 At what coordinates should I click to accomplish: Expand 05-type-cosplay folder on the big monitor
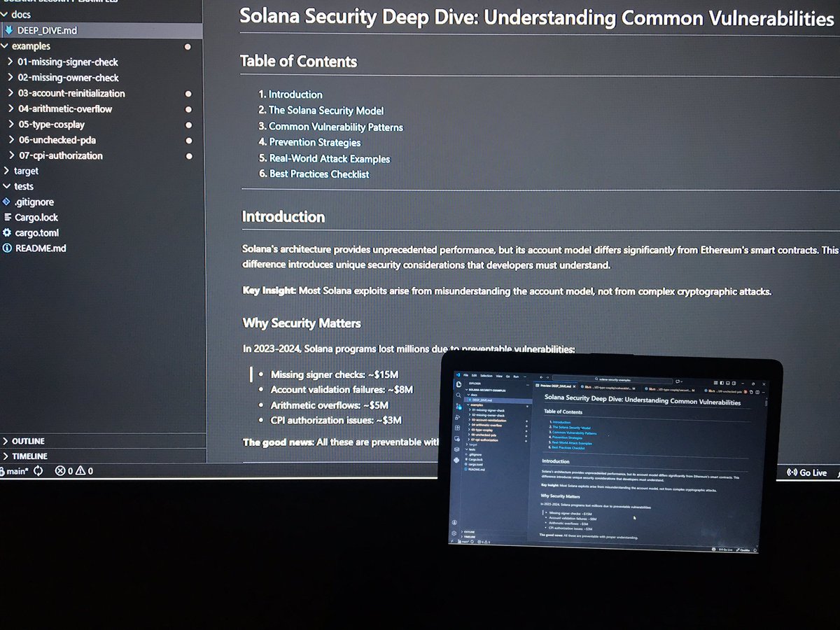tap(10, 125)
